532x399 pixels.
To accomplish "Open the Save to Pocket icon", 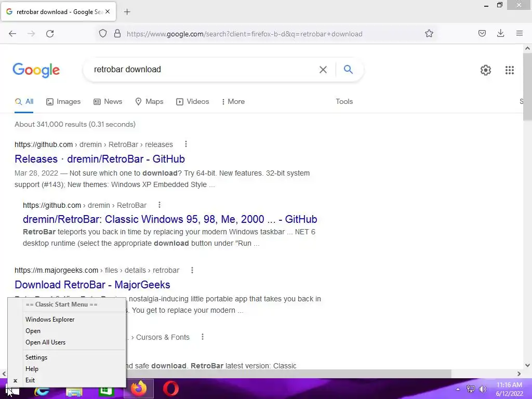I will [x=482, y=33].
